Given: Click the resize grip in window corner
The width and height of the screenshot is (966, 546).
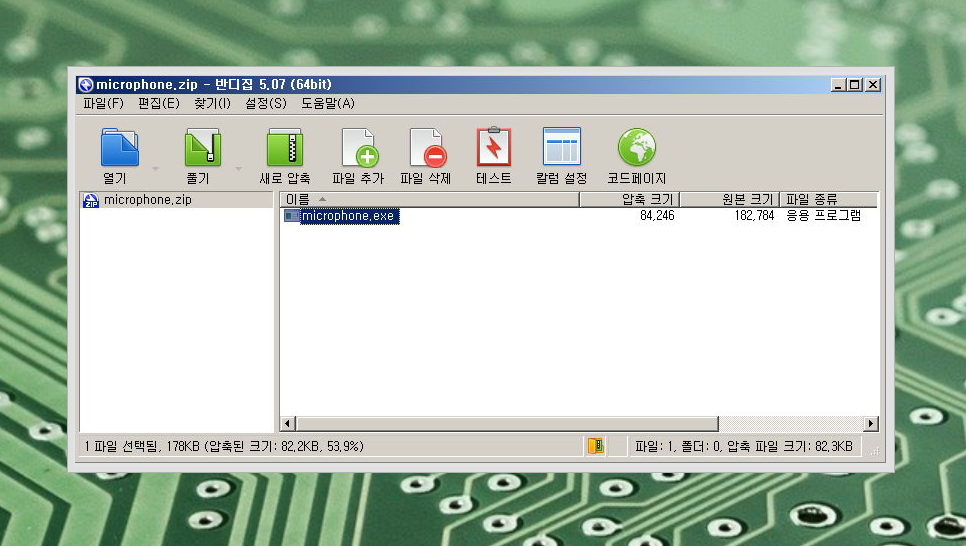Looking at the screenshot, I should [x=875, y=451].
